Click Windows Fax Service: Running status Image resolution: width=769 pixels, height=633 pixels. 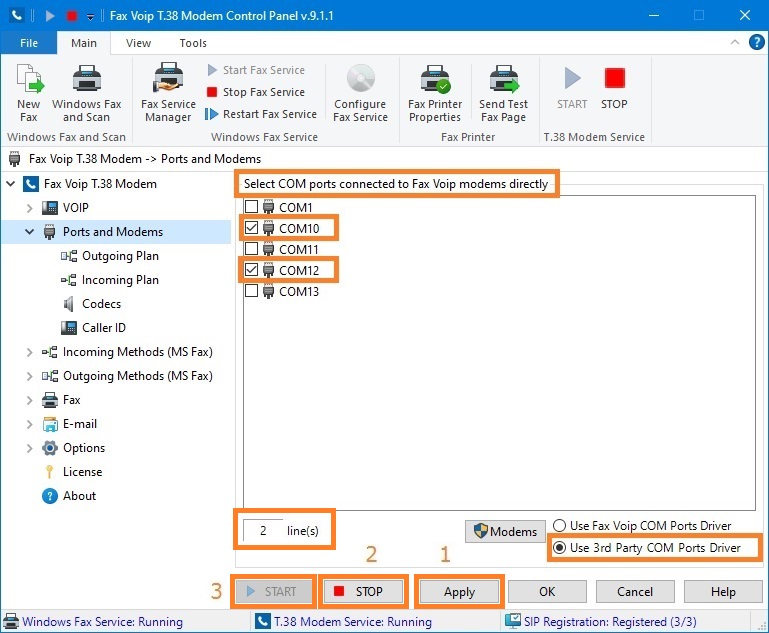click(x=94, y=622)
